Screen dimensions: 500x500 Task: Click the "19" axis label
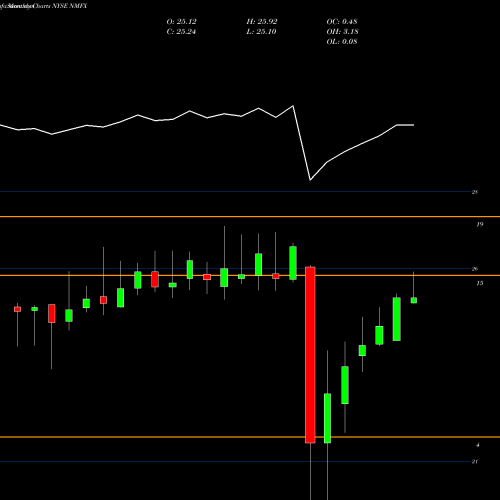click(x=480, y=224)
